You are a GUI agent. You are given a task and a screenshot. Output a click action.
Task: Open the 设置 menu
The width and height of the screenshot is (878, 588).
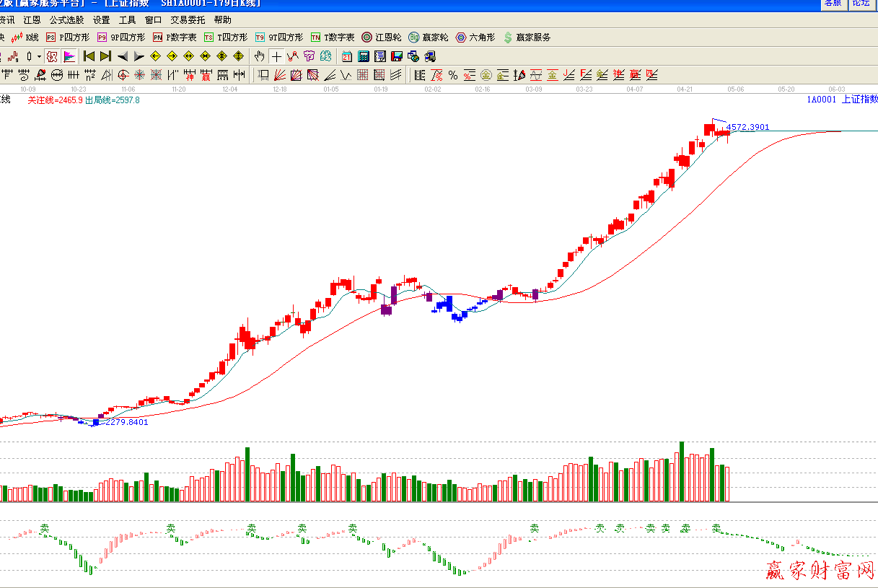point(102,20)
